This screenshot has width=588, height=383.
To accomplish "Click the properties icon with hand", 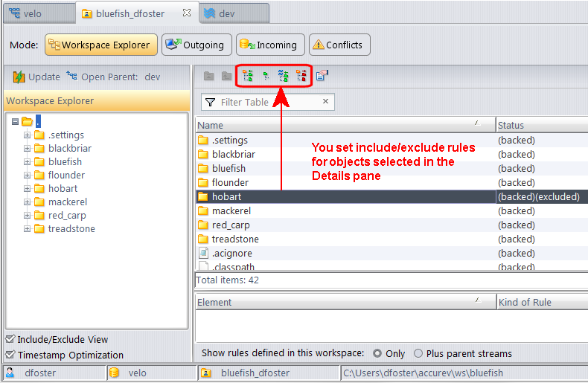I will (322, 75).
